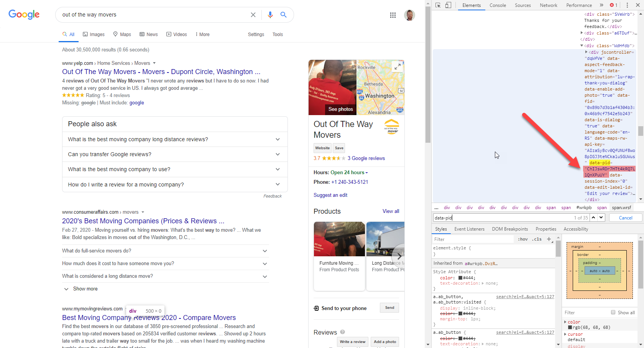Open the DevTools Network tab
This screenshot has width=644, height=348.
(549, 5)
